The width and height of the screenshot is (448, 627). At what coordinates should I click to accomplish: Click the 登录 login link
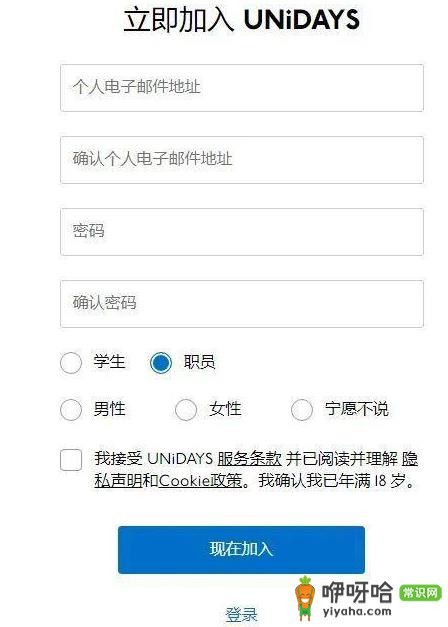tap(241, 614)
